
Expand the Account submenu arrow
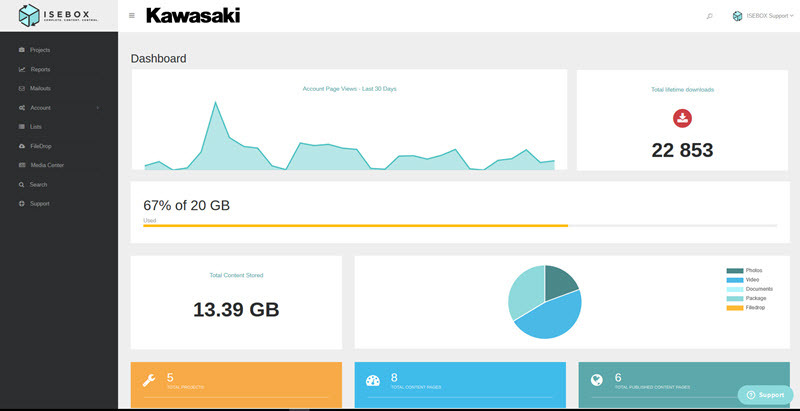pyautogui.click(x=97, y=107)
